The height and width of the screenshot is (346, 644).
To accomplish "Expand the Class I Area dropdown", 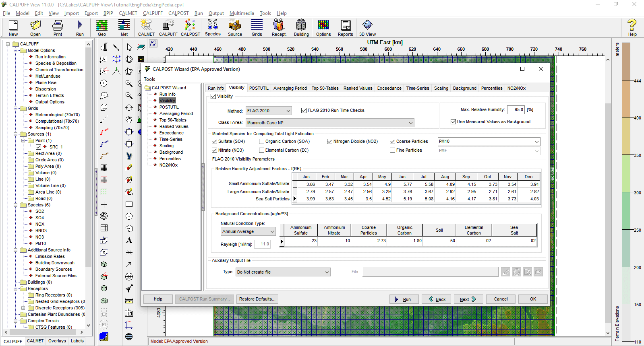I will pos(329,123).
